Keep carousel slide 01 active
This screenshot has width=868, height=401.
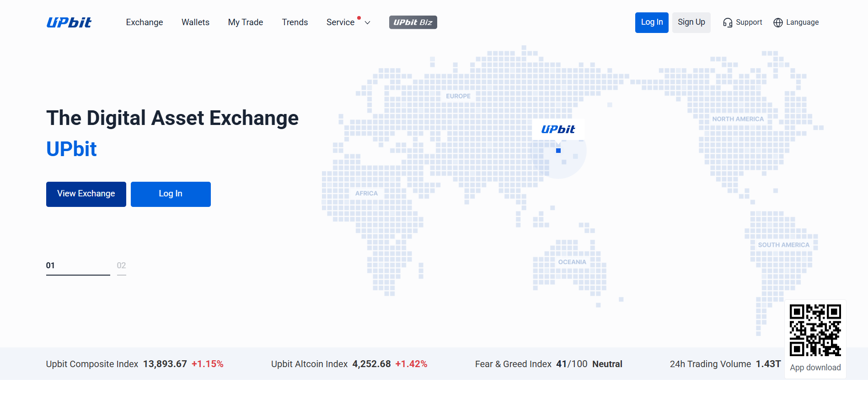(x=51, y=265)
